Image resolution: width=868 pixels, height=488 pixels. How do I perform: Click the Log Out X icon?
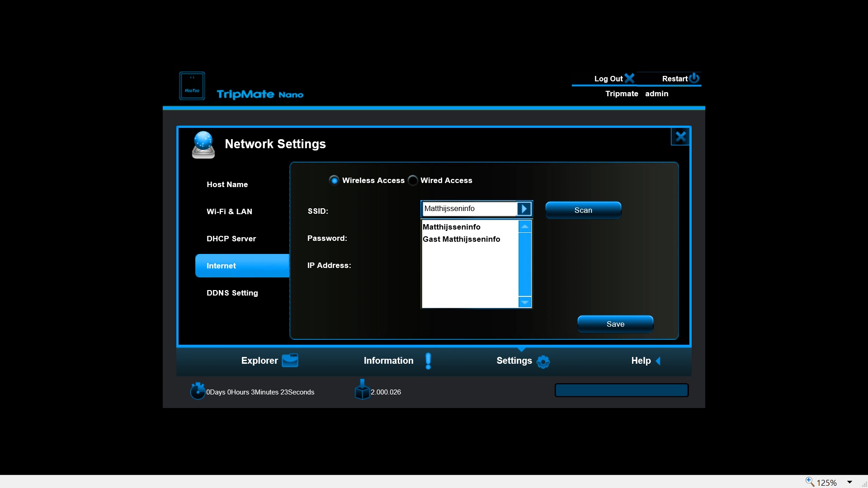[629, 79]
